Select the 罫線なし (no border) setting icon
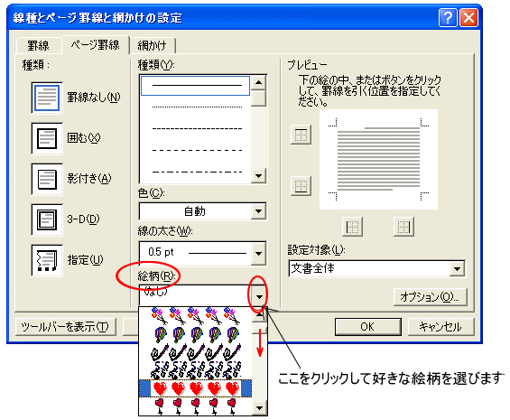 [47, 98]
